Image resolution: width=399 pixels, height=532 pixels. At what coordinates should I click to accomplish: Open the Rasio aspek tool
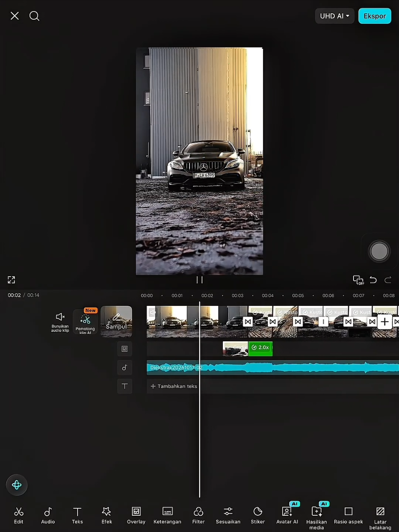(348, 515)
